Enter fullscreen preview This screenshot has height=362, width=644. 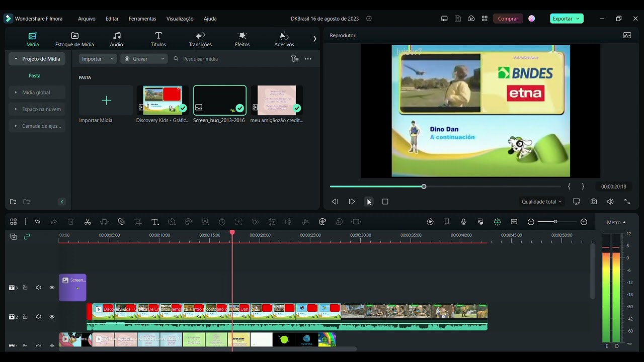(x=627, y=202)
